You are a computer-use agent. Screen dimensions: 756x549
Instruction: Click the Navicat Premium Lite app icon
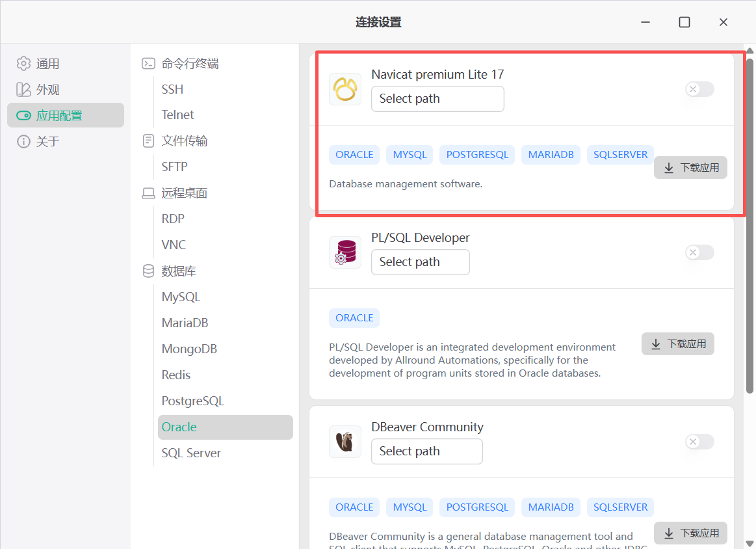click(345, 89)
